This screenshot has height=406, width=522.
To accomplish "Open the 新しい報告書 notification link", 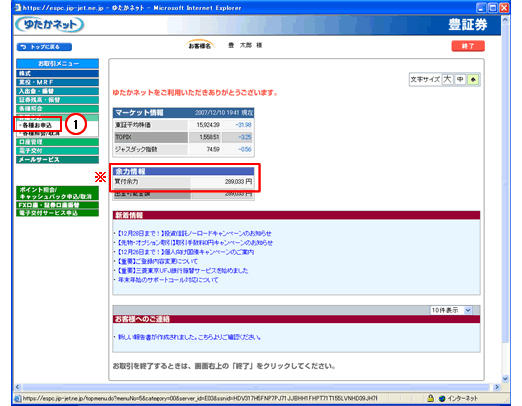I will [x=189, y=337].
